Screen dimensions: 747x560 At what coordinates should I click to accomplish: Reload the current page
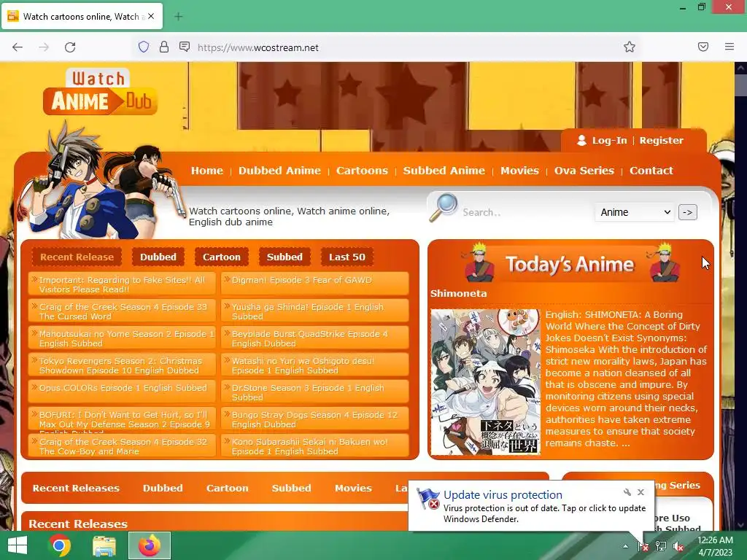tap(70, 47)
